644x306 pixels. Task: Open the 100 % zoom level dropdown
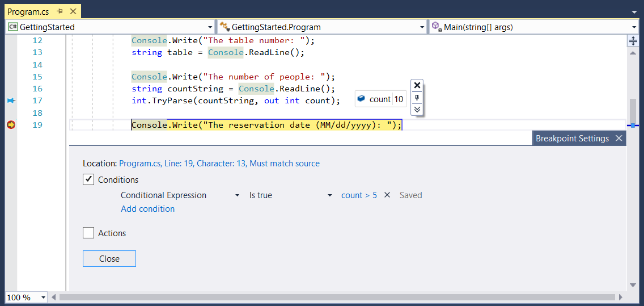(27, 297)
